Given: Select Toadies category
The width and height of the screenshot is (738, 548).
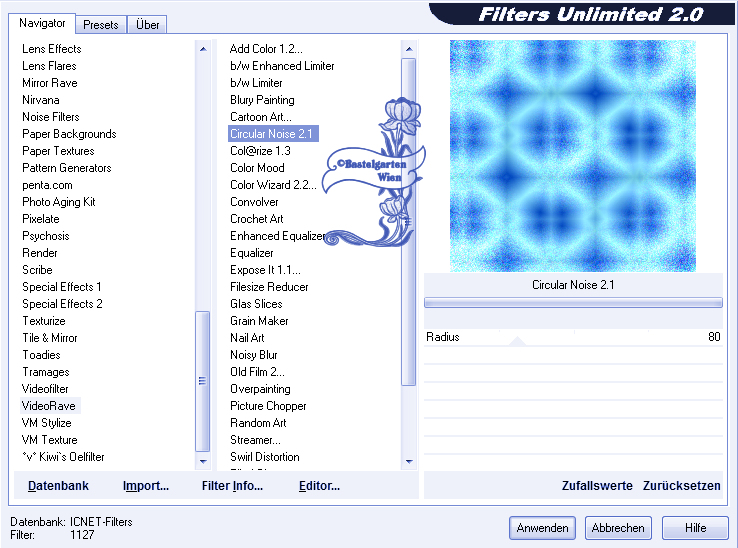Looking at the screenshot, I should pos(41,355).
